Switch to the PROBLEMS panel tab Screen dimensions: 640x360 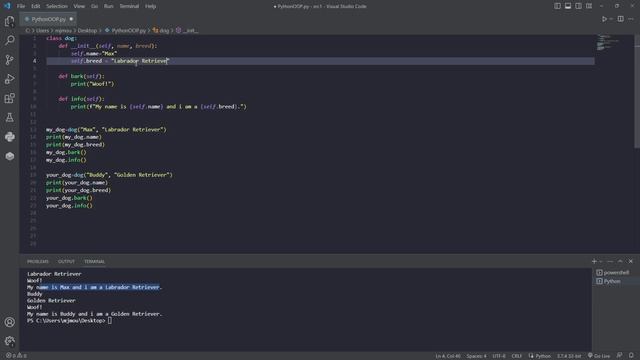(x=38, y=261)
